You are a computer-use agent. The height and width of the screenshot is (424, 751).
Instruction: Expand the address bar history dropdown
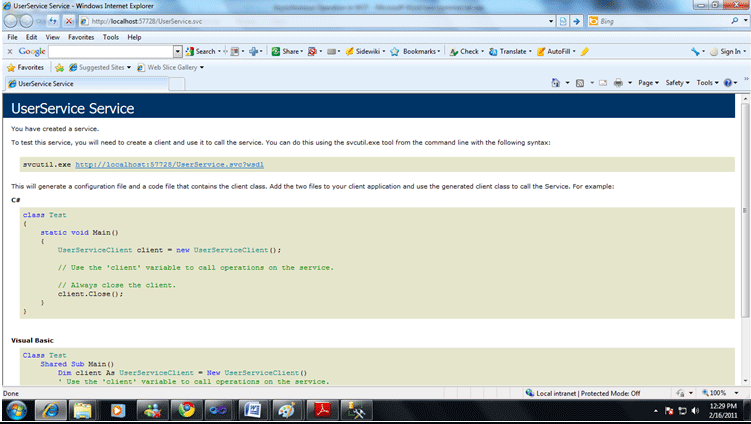[551, 21]
